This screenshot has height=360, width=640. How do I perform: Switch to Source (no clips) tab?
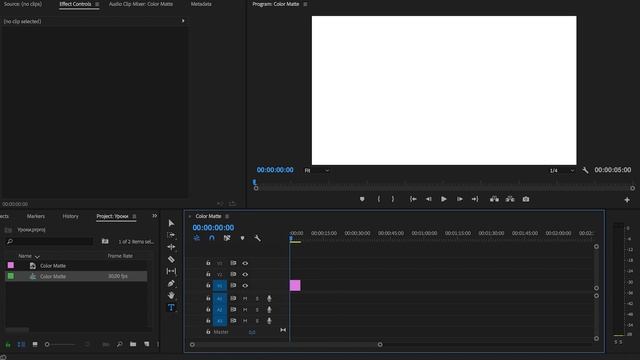(23, 4)
